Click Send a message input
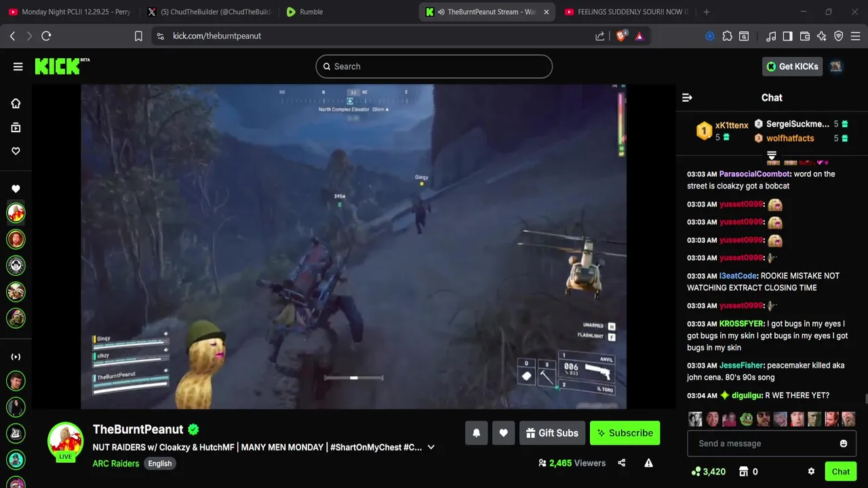The width and height of the screenshot is (868, 488). click(x=765, y=443)
